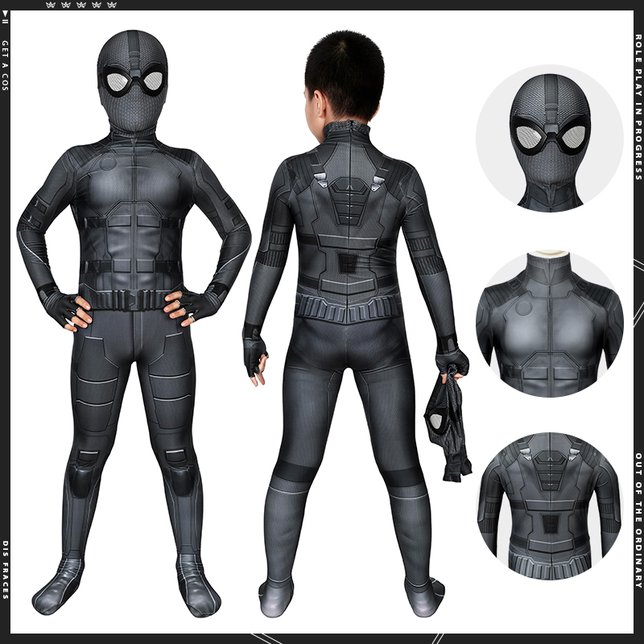This screenshot has width=644, height=644.
Task: Select the front-view costume photo with mask
Action: click(x=134, y=324)
